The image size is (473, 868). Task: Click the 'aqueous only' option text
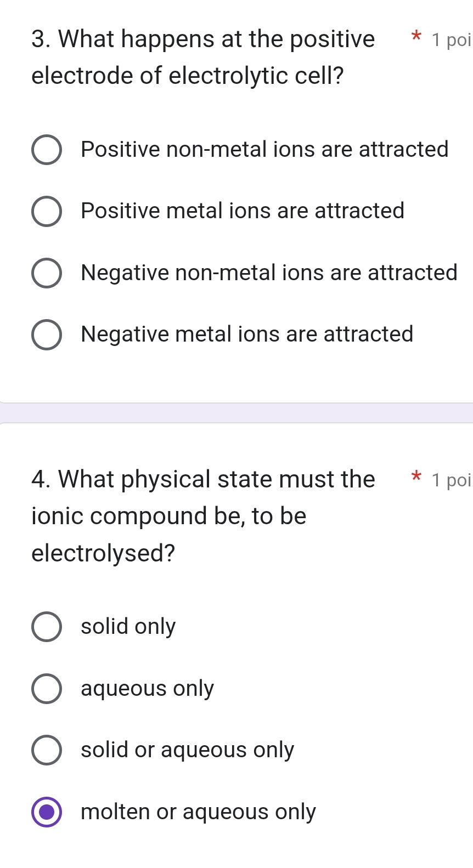point(147,688)
